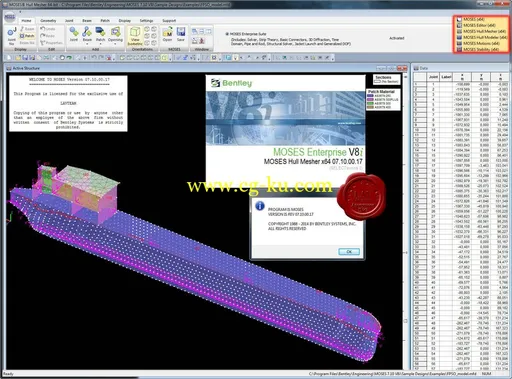
Task: Click the Add Patch icon
Action: tap(100, 34)
